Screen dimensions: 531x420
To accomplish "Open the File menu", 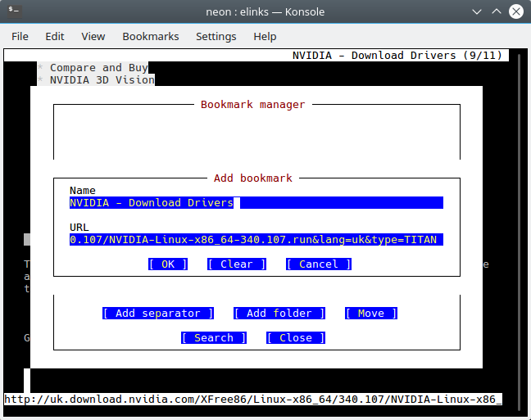I will pyautogui.click(x=20, y=36).
